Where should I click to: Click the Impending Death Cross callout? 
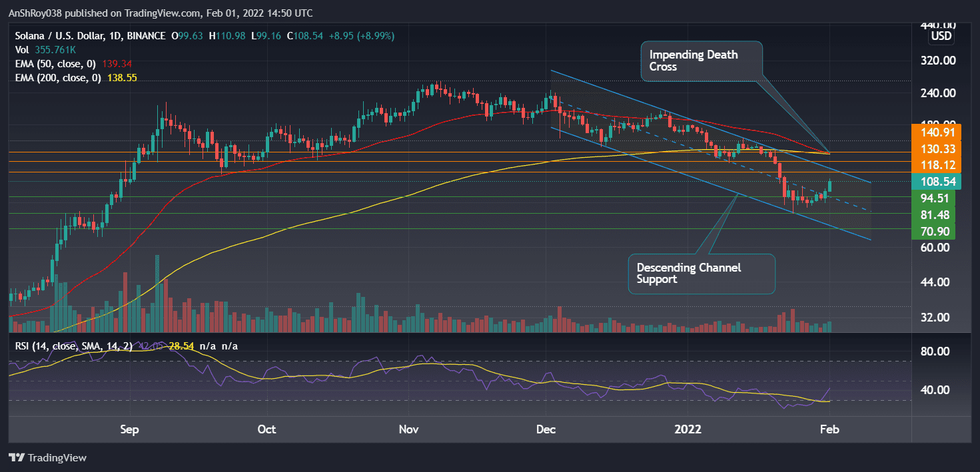coord(701,61)
